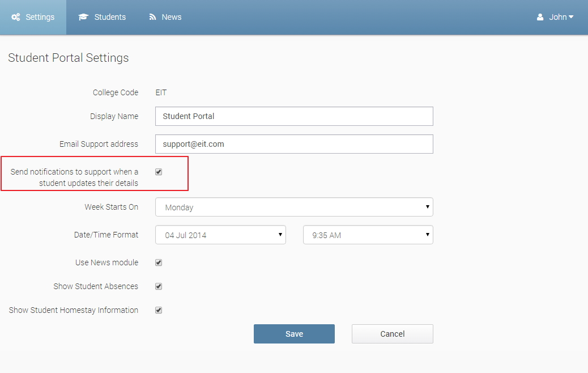Screen dimensions: 588x373
Task: Click the Settings gears icon
Action: tap(16, 17)
